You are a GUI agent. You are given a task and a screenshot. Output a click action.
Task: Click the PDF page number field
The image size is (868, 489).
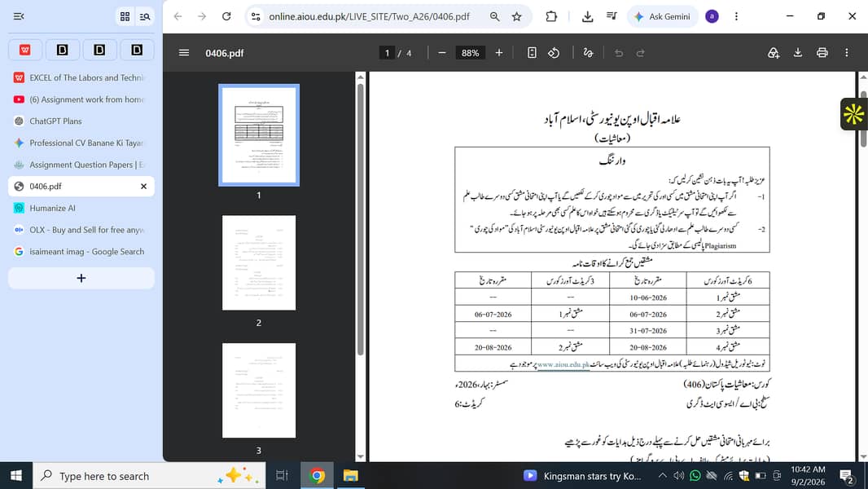tap(387, 53)
